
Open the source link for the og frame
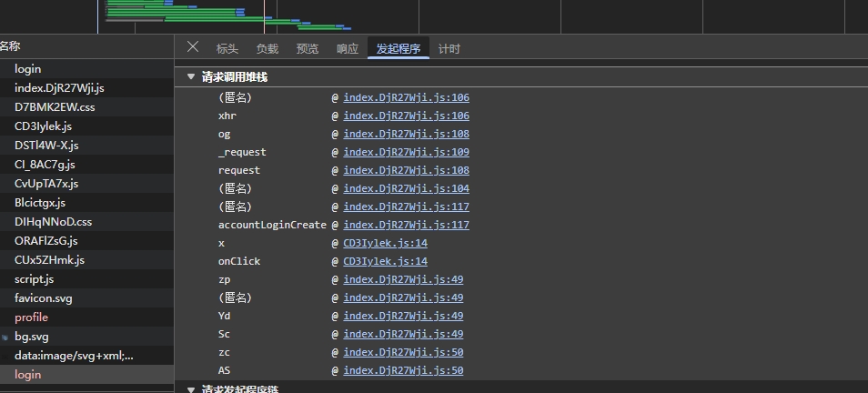click(407, 134)
